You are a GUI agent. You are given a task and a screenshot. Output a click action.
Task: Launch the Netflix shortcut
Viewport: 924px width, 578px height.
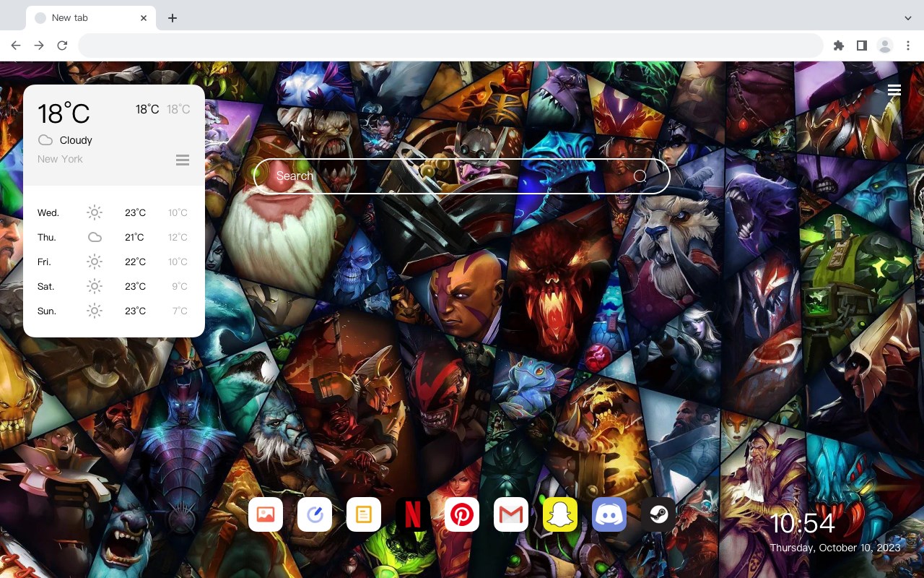coord(413,514)
